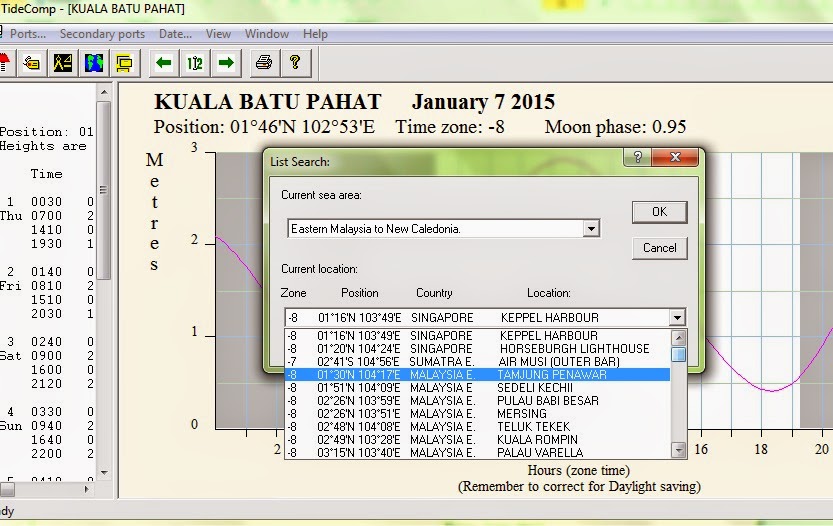Image resolution: width=833 pixels, height=526 pixels.
Task: Click the 0940 Sunday tide time
Action: (46, 426)
